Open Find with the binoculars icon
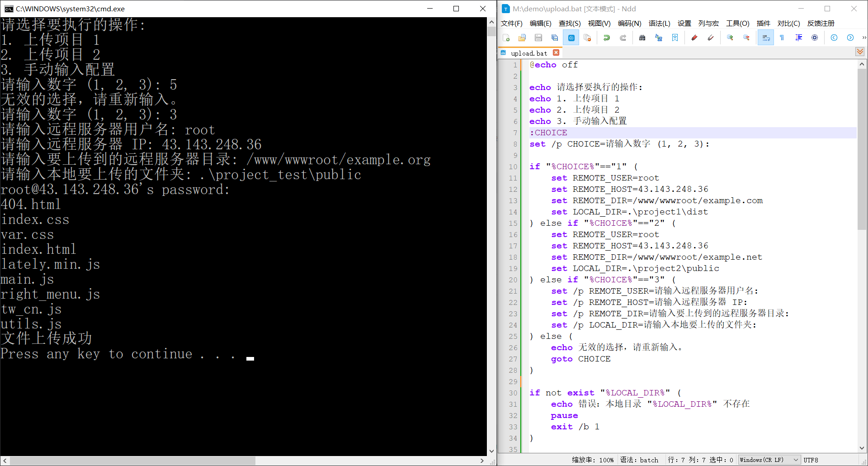The height and width of the screenshot is (466, 868). (x=642, y=38)
